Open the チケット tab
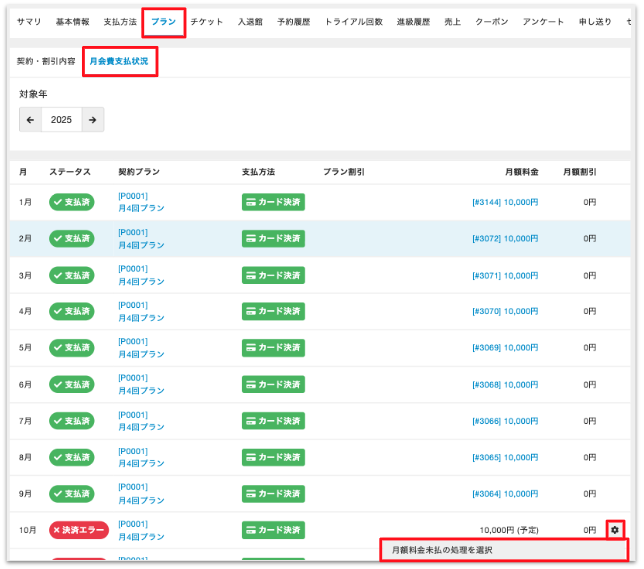This screenshot has height=569, width=644. click(x=209, y=22)
